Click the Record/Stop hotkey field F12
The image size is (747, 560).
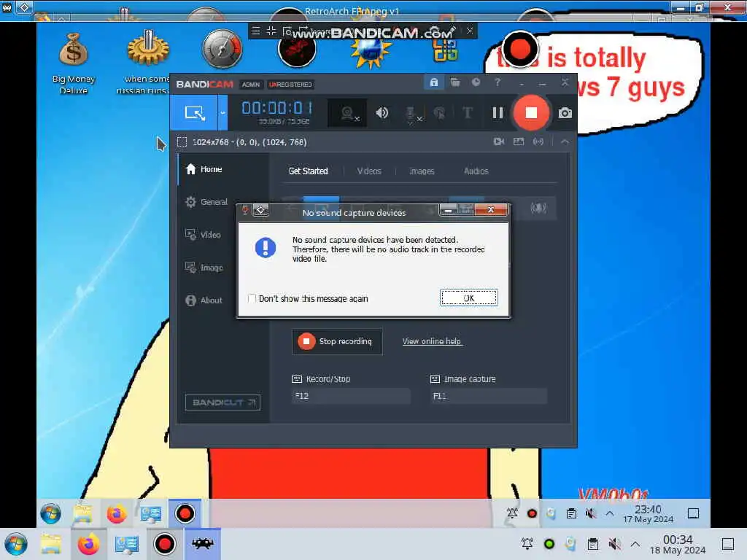(x=351, y=396)
